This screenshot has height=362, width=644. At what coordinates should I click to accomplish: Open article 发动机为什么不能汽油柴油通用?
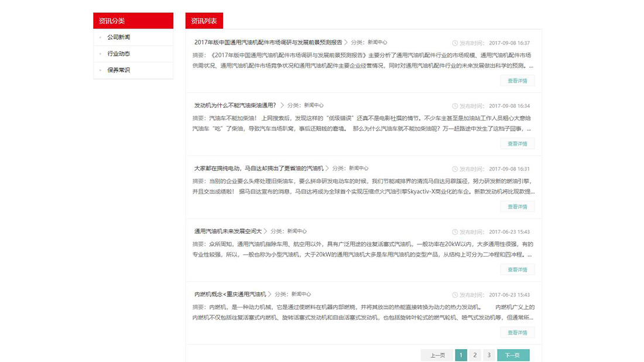(235, 105)
